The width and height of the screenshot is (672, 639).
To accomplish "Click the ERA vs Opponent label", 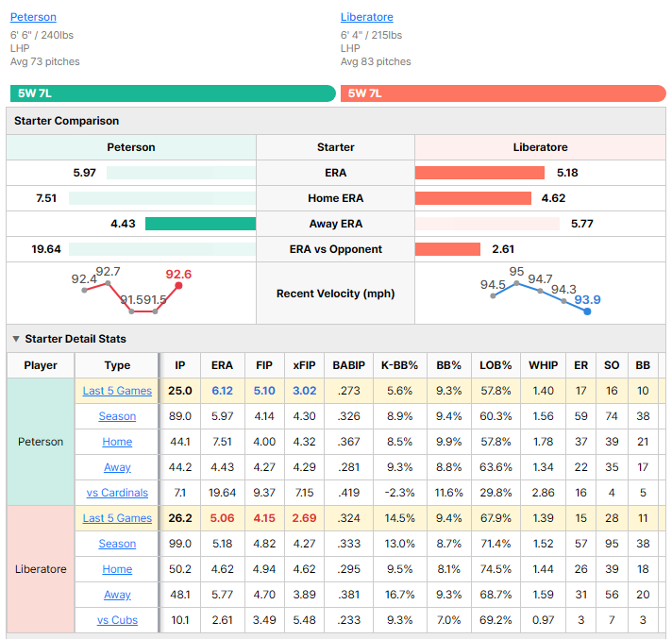I will (336, 249).
